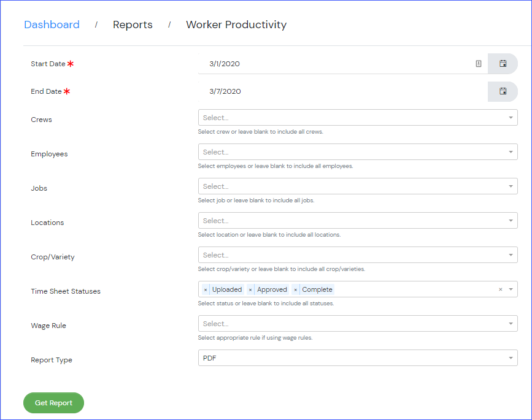Click the small icon inside Start Date field
The image size is (532, 420).
coord(479,63)
